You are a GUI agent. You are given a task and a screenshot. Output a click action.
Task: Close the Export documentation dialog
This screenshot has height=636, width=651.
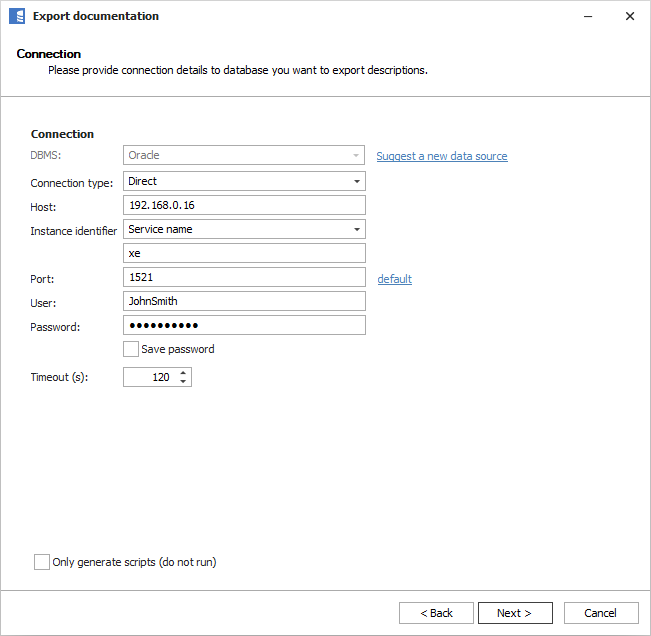[x=629, y=16]
